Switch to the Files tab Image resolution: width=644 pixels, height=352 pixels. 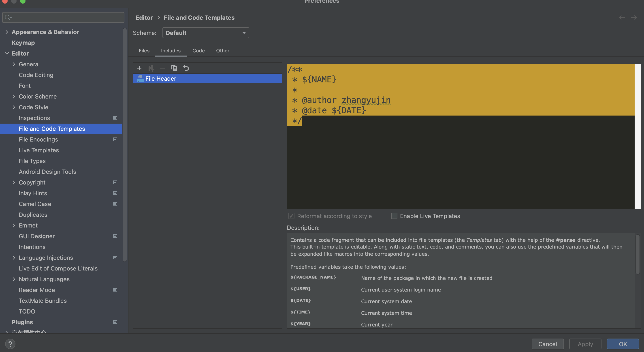click(144, 51)
